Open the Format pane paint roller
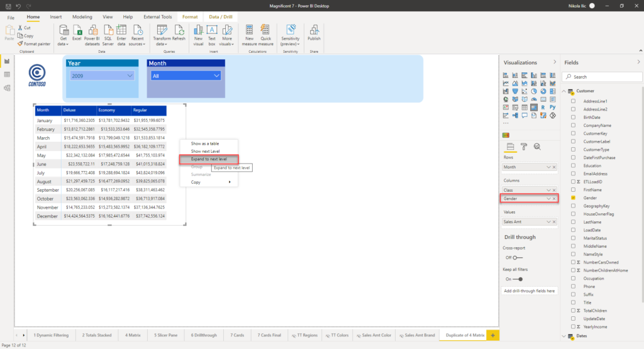Image resolution: width=644 pixels, height=349 pixels. point(524,147)
